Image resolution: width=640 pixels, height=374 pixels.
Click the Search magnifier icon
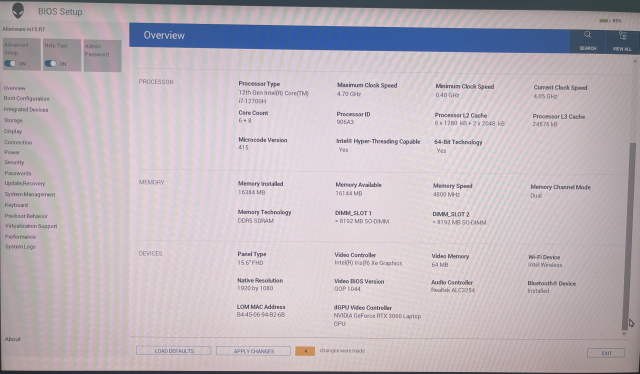tap(587, 35)
